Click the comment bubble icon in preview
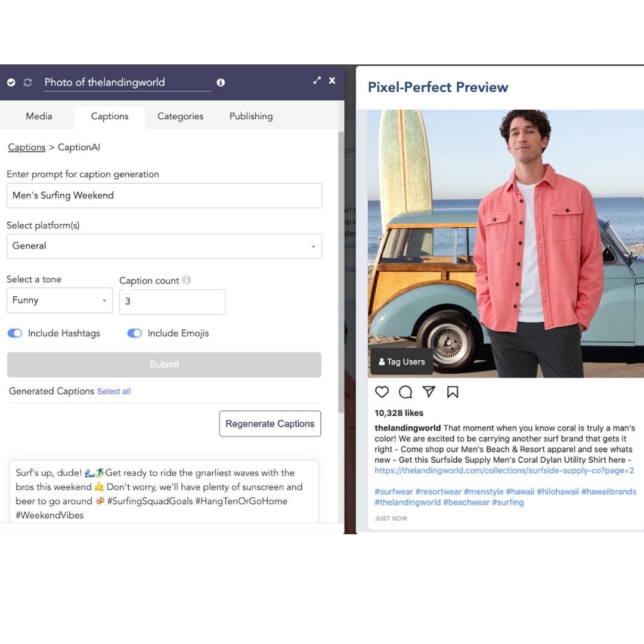 (x=405, y=392)
